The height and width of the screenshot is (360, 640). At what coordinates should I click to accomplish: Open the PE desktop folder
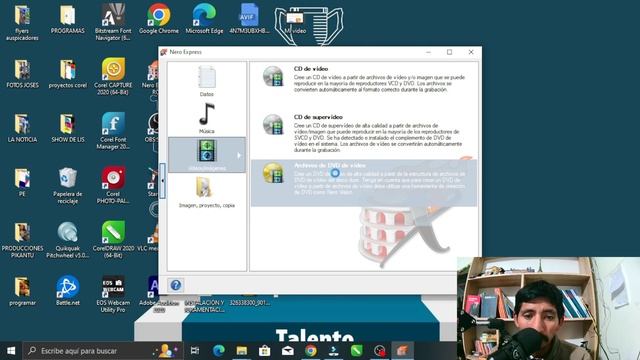click(x=22, y=182)
